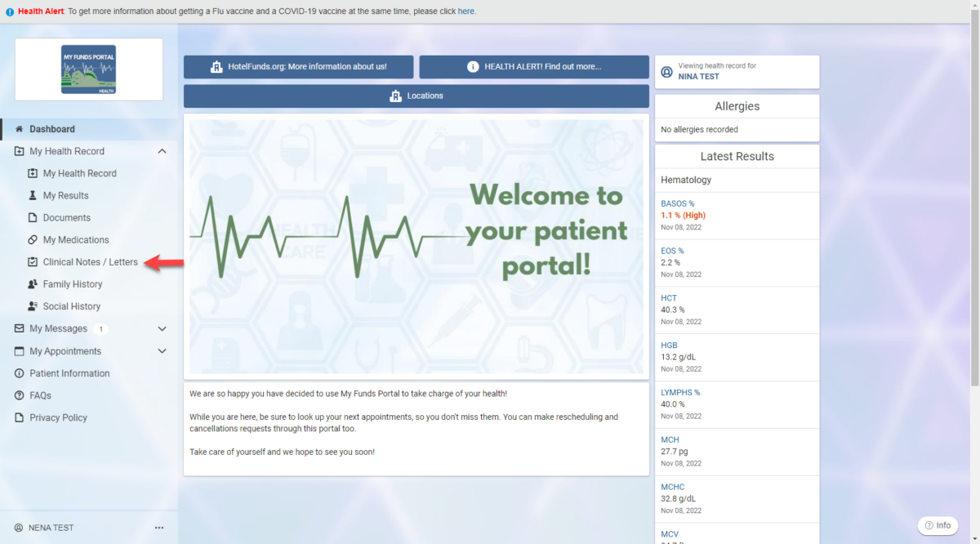Expand the My Appointments section chevron
The image size is (980, 544).
click(162, 351)
